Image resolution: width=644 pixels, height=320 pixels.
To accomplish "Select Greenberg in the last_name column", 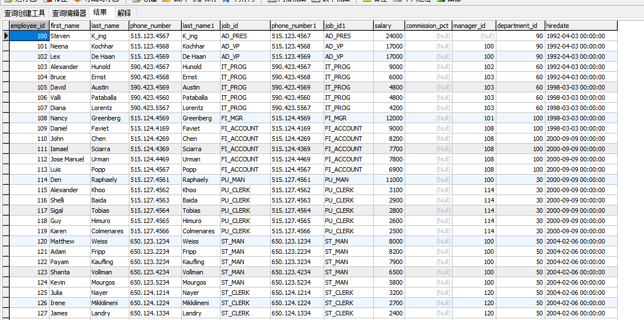I will pos(109,118).
